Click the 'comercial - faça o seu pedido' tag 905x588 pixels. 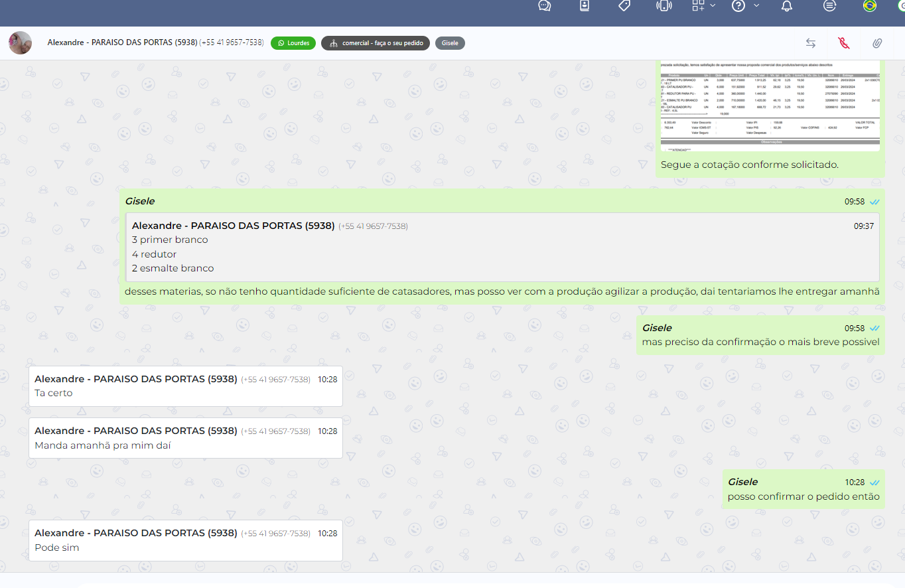(x=376, y=43)
